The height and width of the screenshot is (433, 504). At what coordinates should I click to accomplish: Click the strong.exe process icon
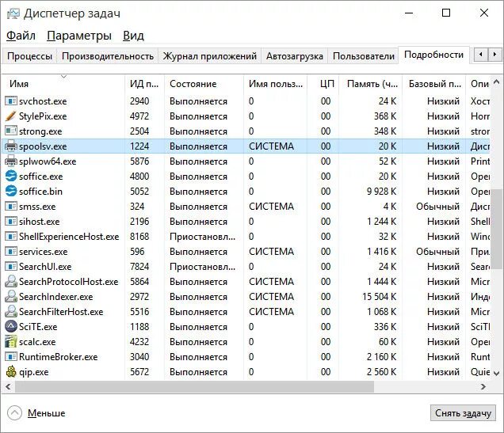click(x=10, y=131)
